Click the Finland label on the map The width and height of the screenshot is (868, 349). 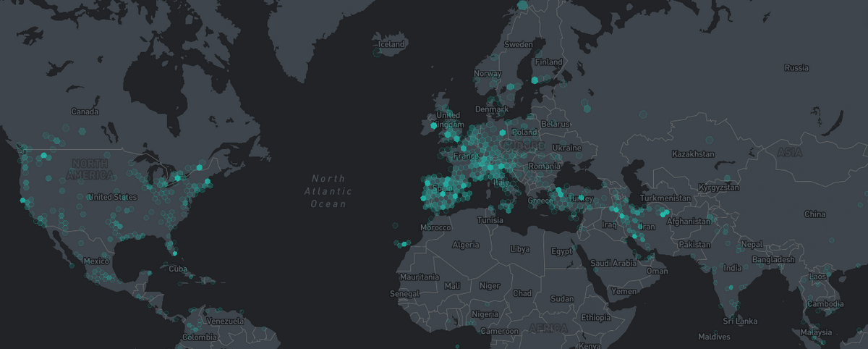click(x=548, y=62)
